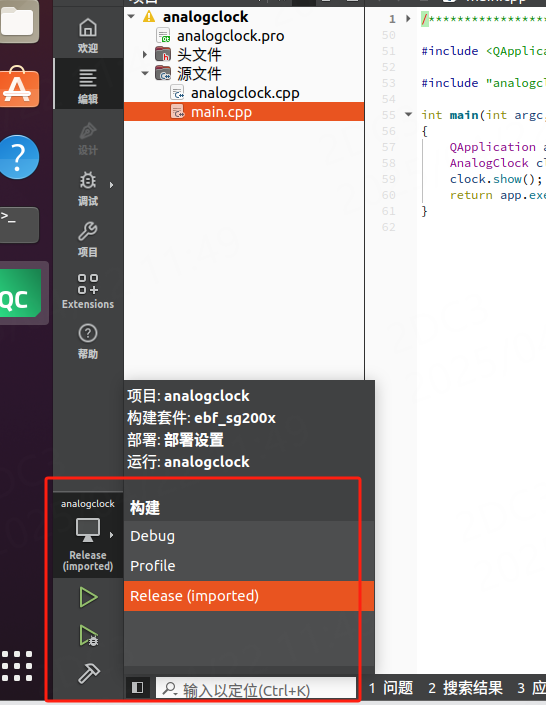The width and height of the screenshot is (546, 705).
Task: Click the green Run button
Action: point(88,597)
